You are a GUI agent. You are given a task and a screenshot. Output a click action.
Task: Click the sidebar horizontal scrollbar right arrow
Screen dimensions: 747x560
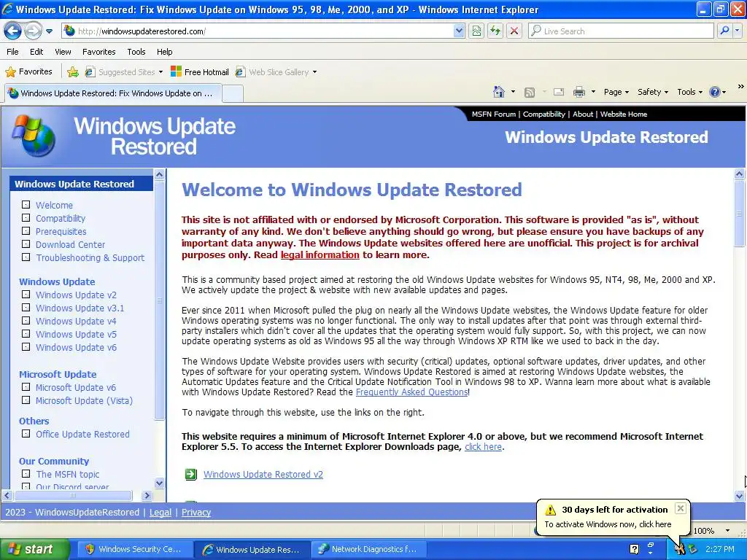tap(147, 496)
